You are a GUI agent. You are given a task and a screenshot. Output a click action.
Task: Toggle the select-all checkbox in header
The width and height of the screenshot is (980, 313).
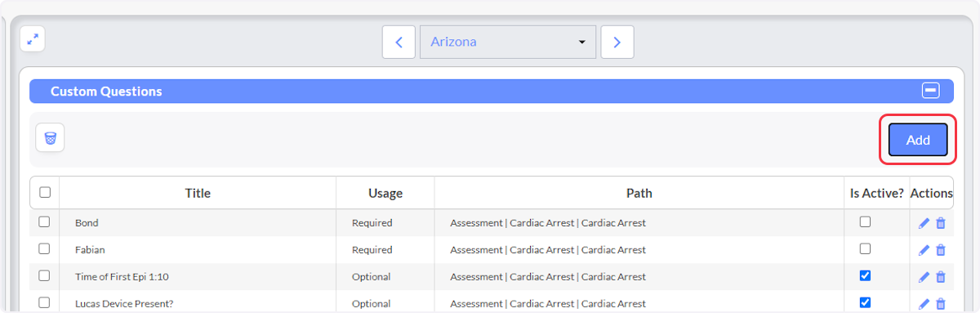point(45,192)
